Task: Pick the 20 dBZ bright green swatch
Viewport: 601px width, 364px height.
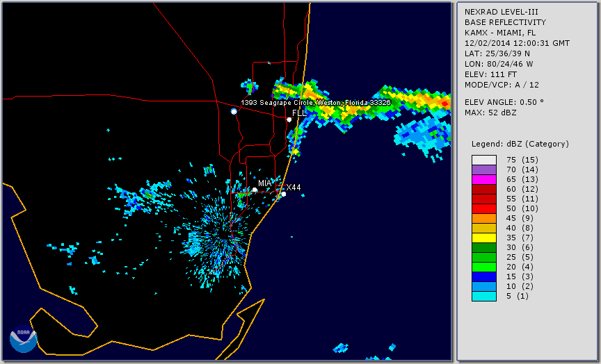Action: click(x=484, y=267)
